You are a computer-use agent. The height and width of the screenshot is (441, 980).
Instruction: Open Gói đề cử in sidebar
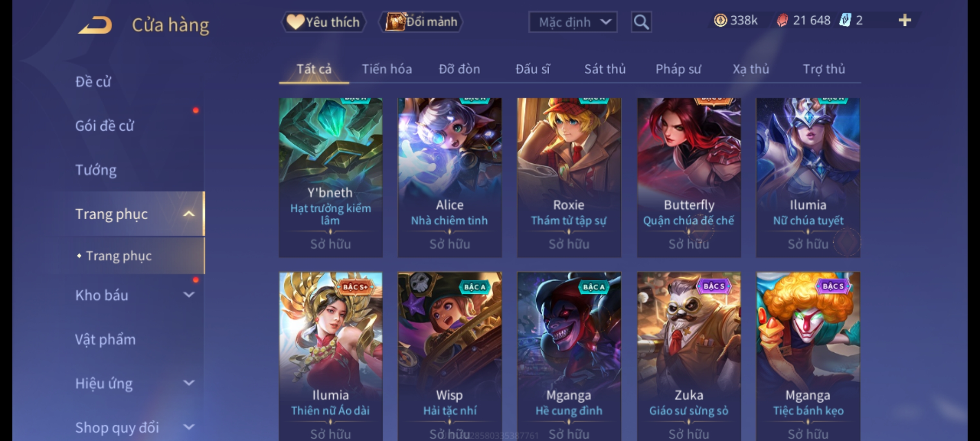click(105, 126)
